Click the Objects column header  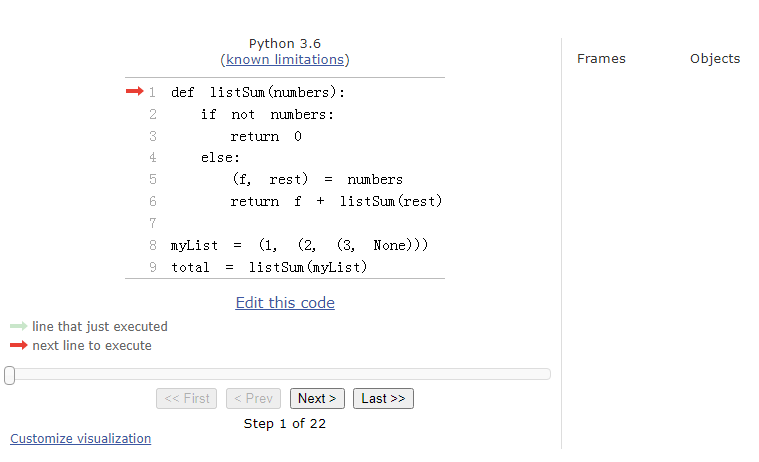point(715,59)
